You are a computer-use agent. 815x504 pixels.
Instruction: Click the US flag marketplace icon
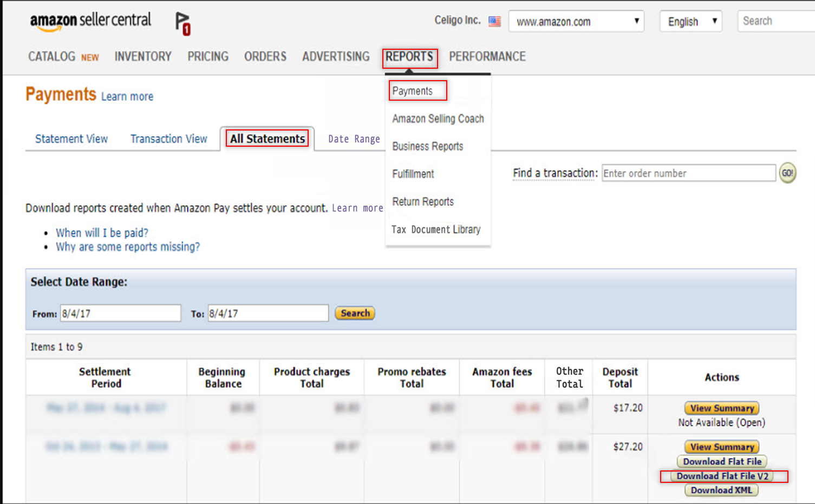click(x=494, y=22)
